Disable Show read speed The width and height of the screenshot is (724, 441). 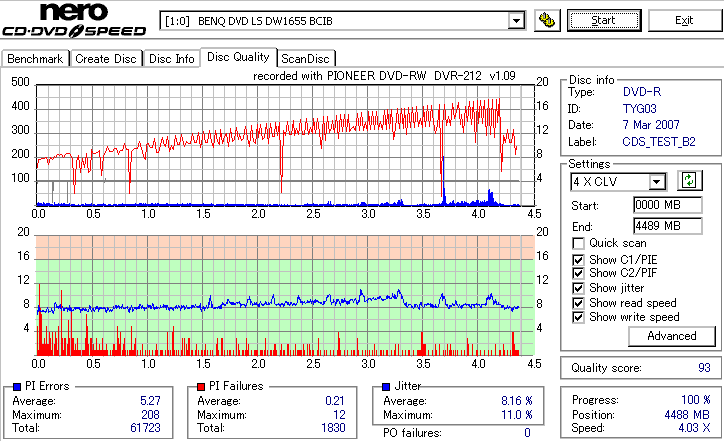pos(578,303)
